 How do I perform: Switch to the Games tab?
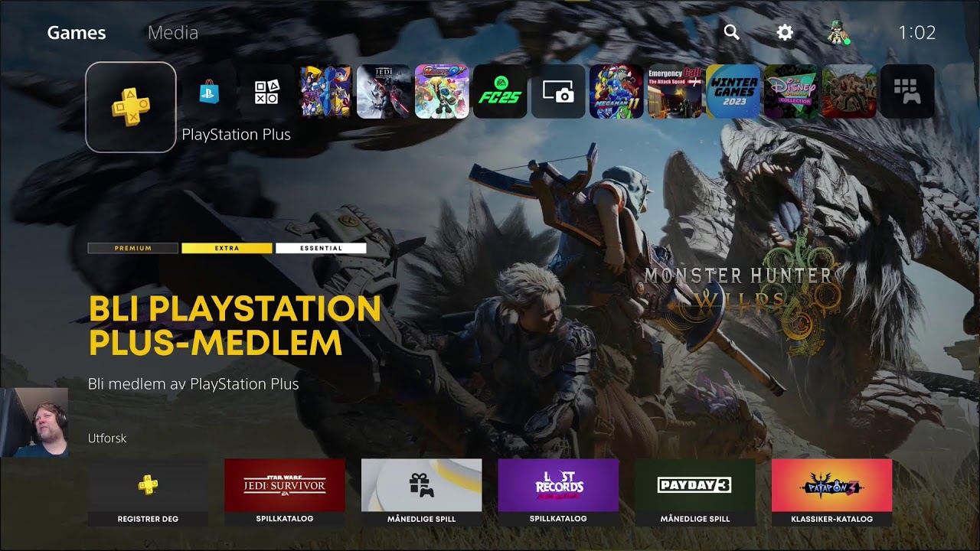(77, 33)
